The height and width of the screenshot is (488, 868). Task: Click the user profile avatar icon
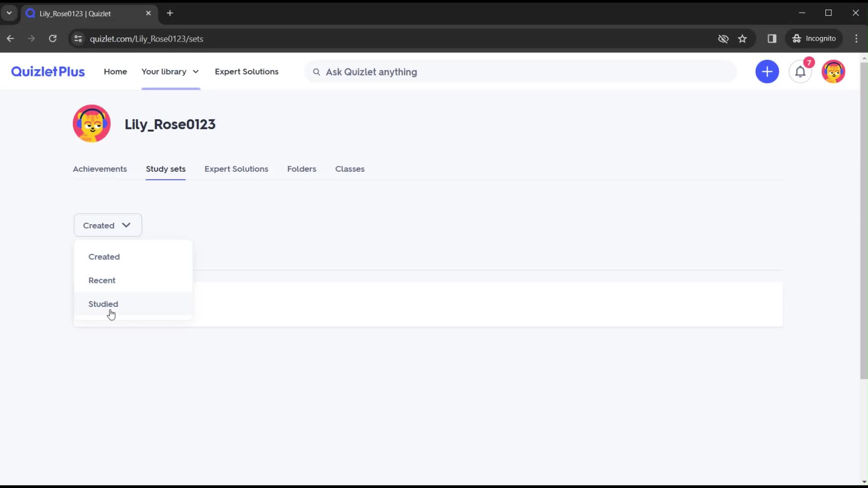pos(834,71)
